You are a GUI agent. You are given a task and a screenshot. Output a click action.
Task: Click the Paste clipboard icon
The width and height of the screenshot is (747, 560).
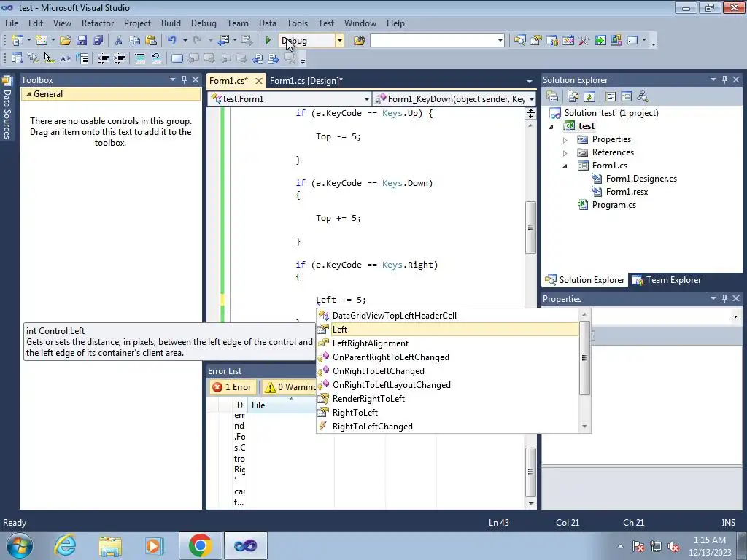pos(151,41)
